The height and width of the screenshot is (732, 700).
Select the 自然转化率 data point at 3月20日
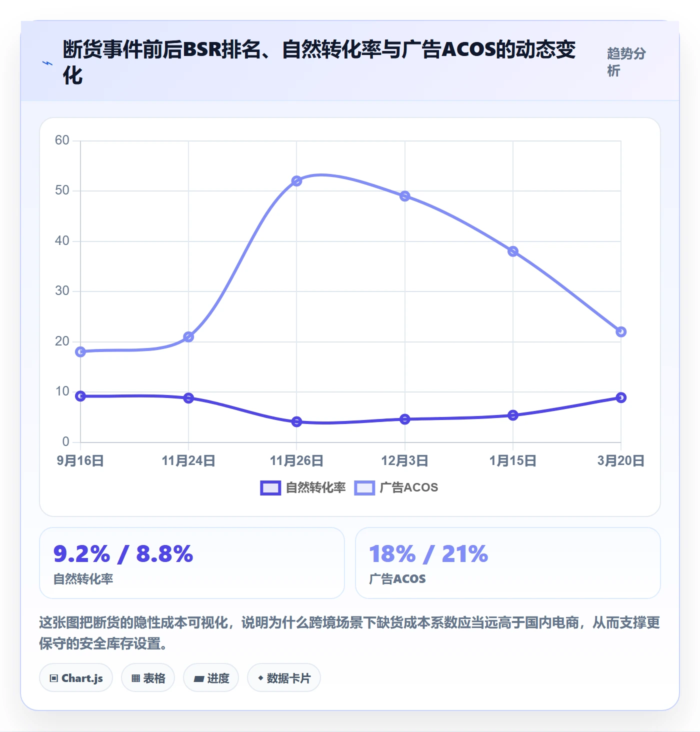[x=621, y=397]
